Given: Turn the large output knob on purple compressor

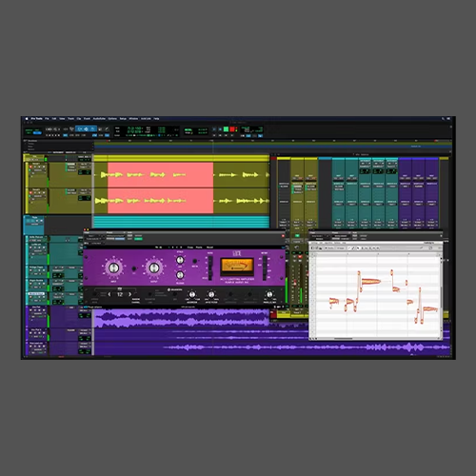Looking at the screenshot, I should click(154, 268).
